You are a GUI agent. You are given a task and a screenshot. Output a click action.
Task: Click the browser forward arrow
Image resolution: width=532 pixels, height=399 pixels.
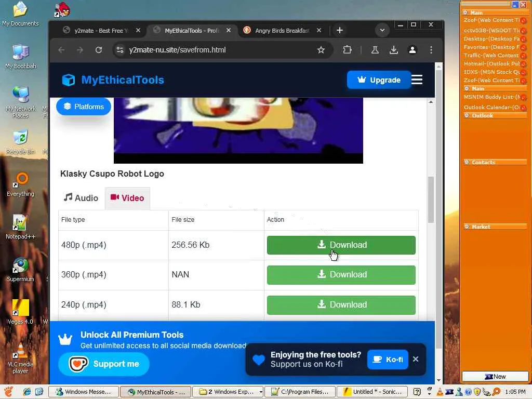(80, 50)
